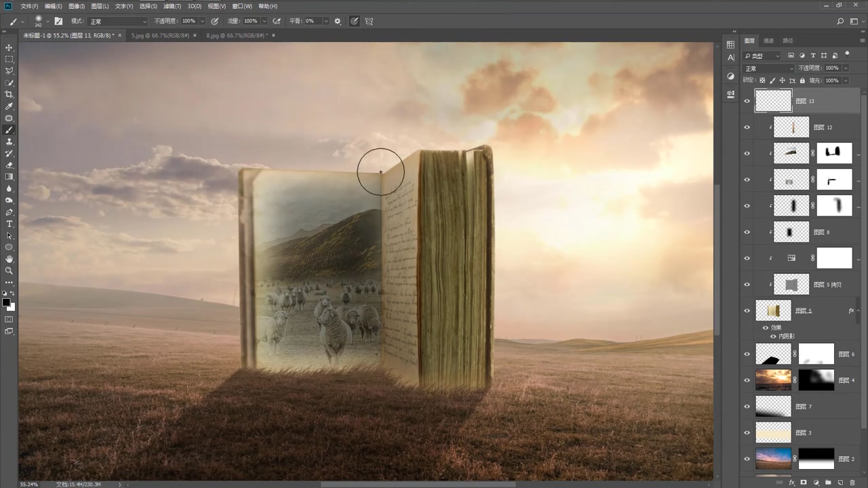Click the background color swatch
Viewport: 868px width, 488px height.
coord(12,307)
